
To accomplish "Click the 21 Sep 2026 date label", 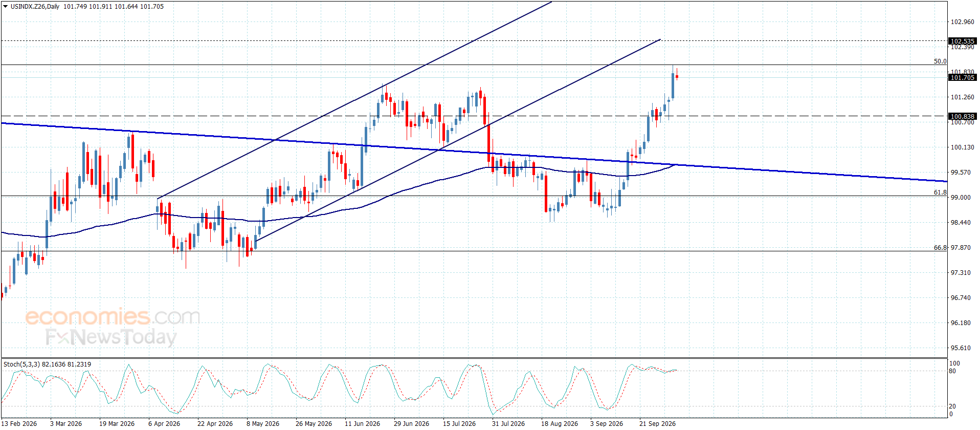I will (x=657, y=423).
